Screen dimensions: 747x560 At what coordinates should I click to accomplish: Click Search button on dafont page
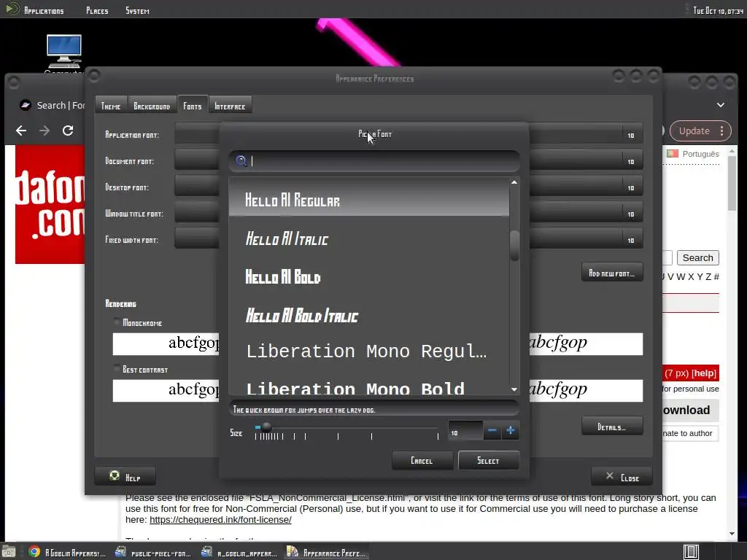pos(697,257)
